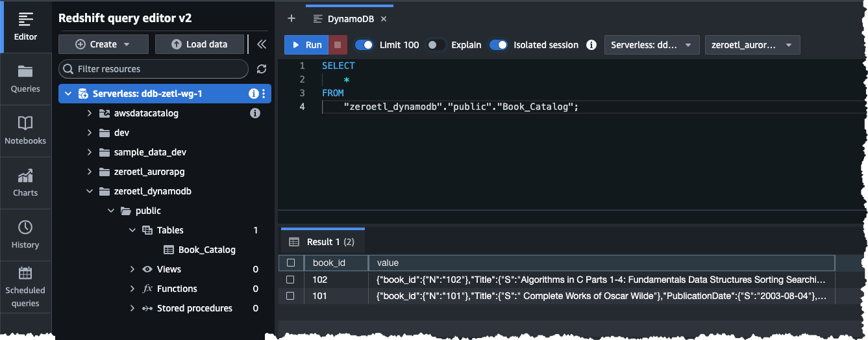Viewport: 868px width, 340px height.
Task: Open the Queries sidebar icon
Action: pyautogui.click(x=25, y=79)
